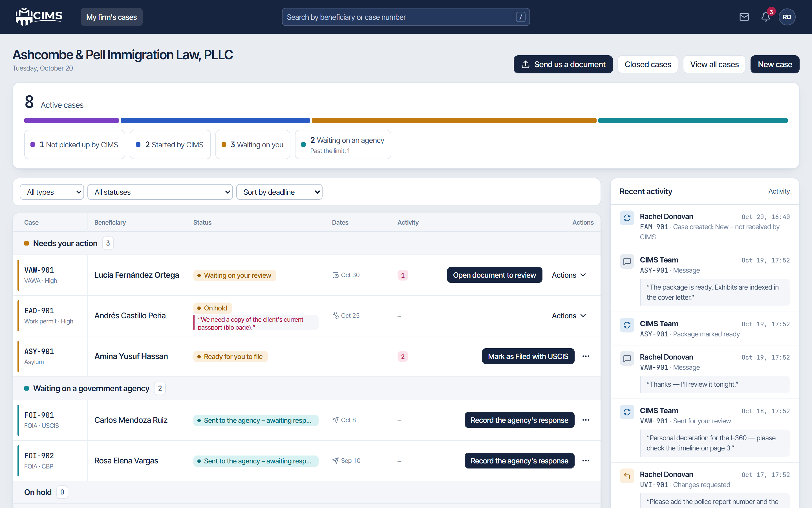
Task: Click Mark as Filed with USCIS
Action: (x=528, y=356)
